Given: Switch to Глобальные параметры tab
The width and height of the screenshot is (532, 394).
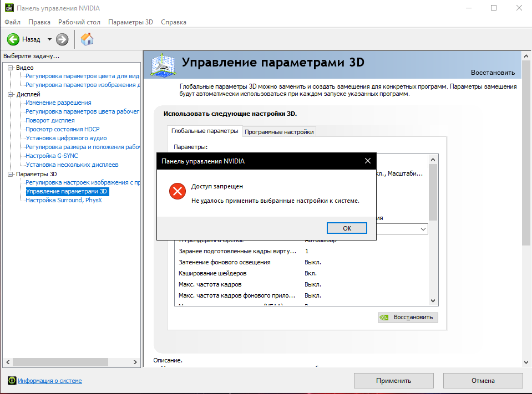Looking at the screenshot, I should (205, 131).
